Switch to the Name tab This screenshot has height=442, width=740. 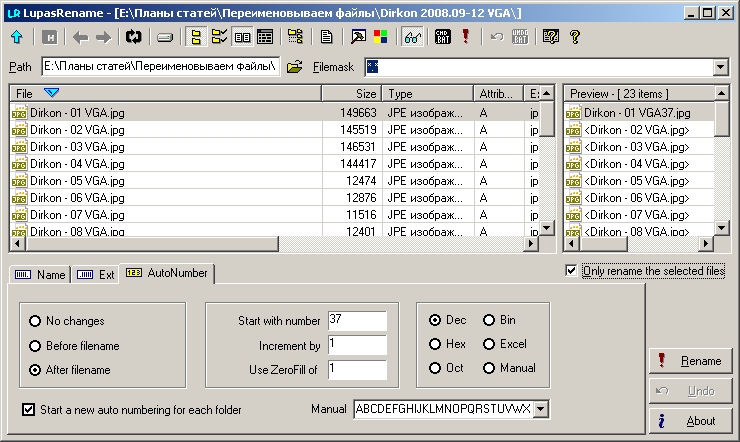(40, 275)
